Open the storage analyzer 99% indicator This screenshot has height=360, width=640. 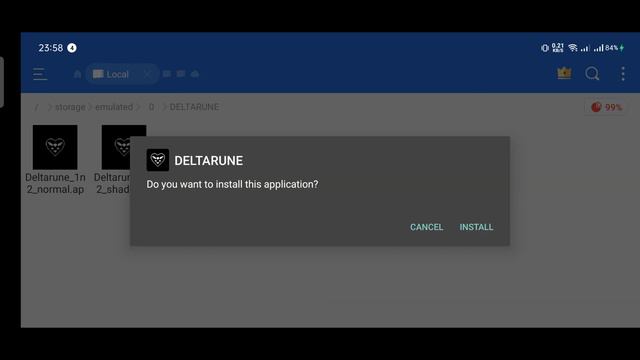pos(607,107)
